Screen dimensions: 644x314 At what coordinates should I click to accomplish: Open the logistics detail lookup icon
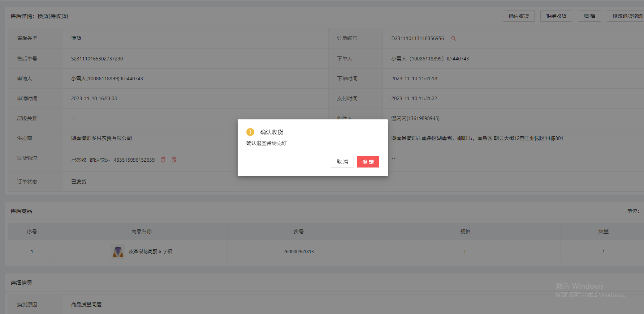174,160
